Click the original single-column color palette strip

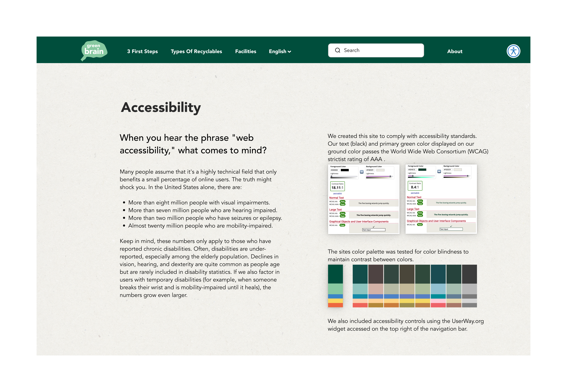335,286
